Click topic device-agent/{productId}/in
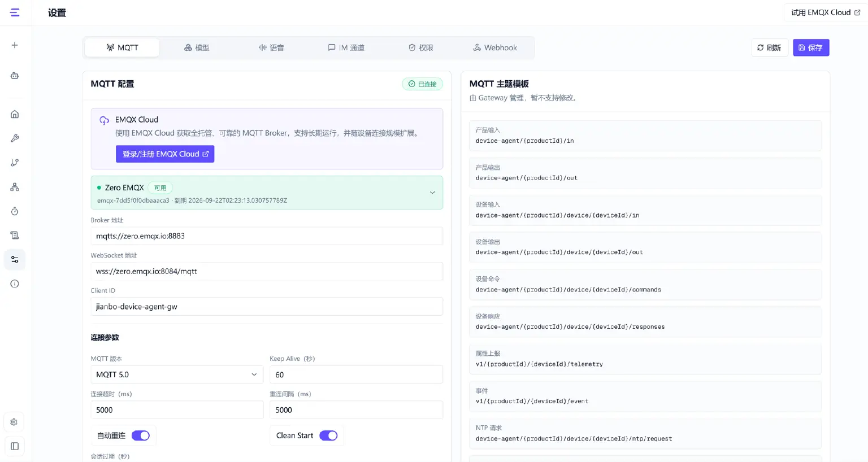 click(524, 141)
